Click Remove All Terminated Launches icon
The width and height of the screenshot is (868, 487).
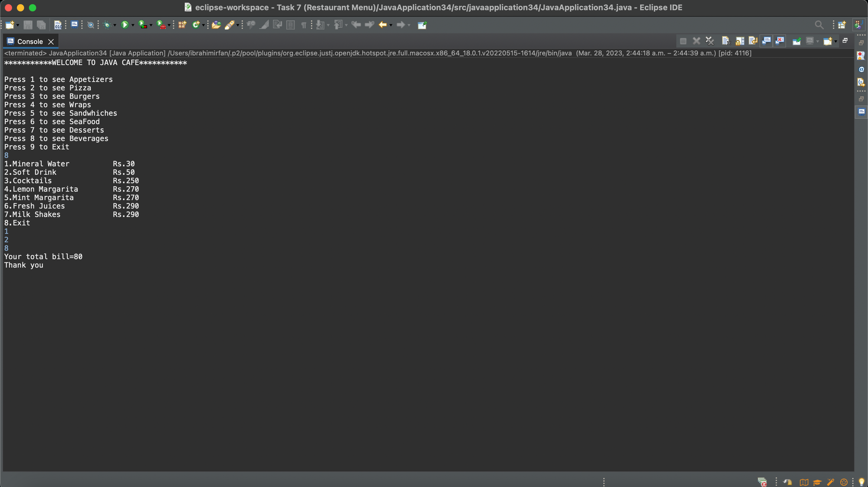coord(710,41)
